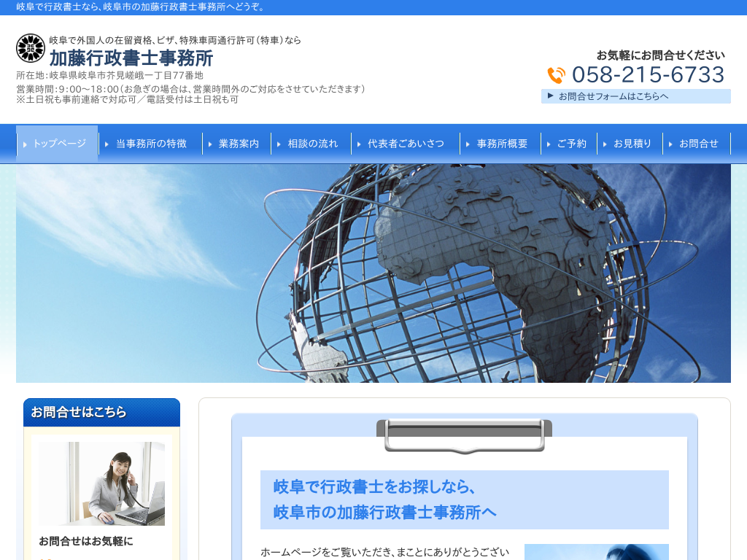Go to 当事務所の特徴 page
Viewport: 747px width, 560px height.
click(150, 144)
